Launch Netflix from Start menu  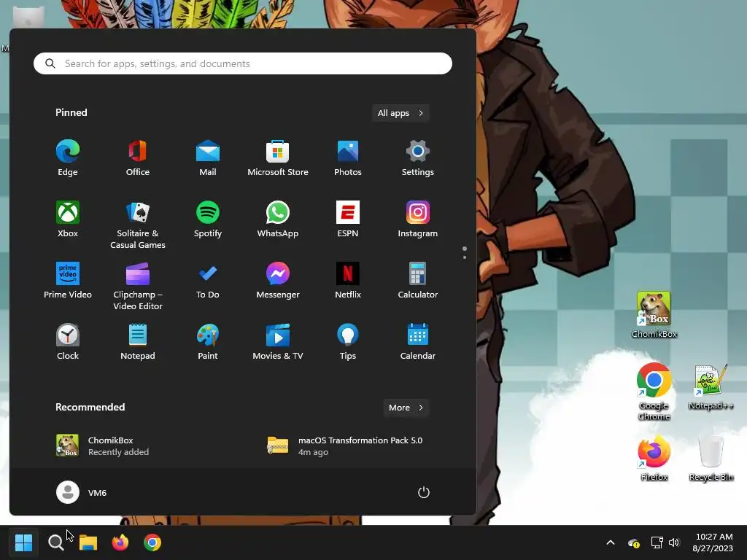tap(348, 281)
